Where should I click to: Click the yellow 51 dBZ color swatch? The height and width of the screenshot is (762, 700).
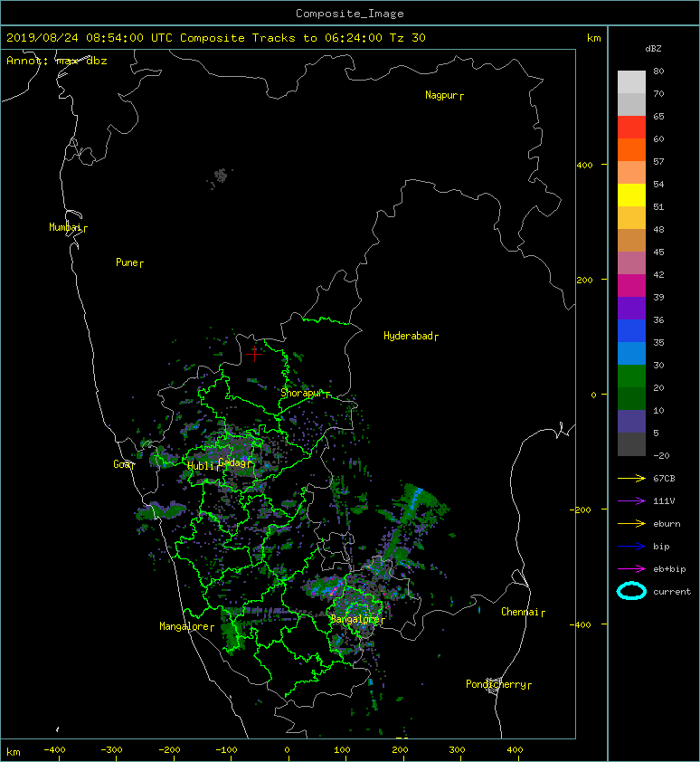pos(631,195)
